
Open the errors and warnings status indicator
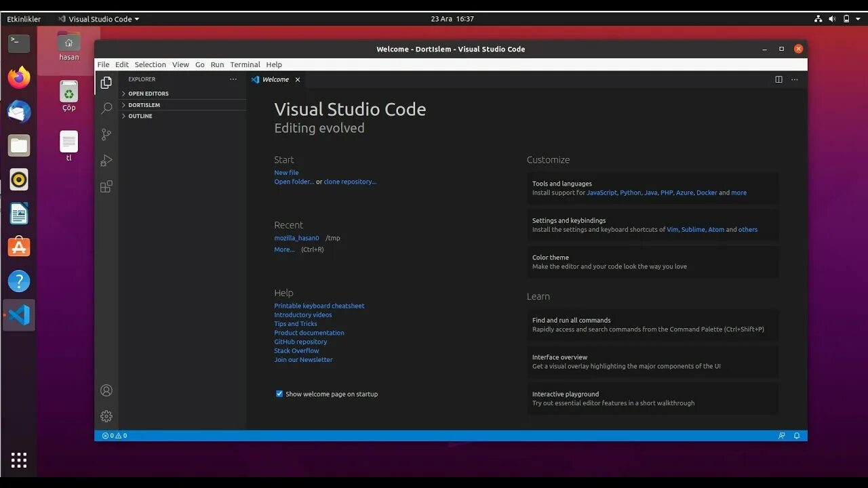click(x=115, y=436)
